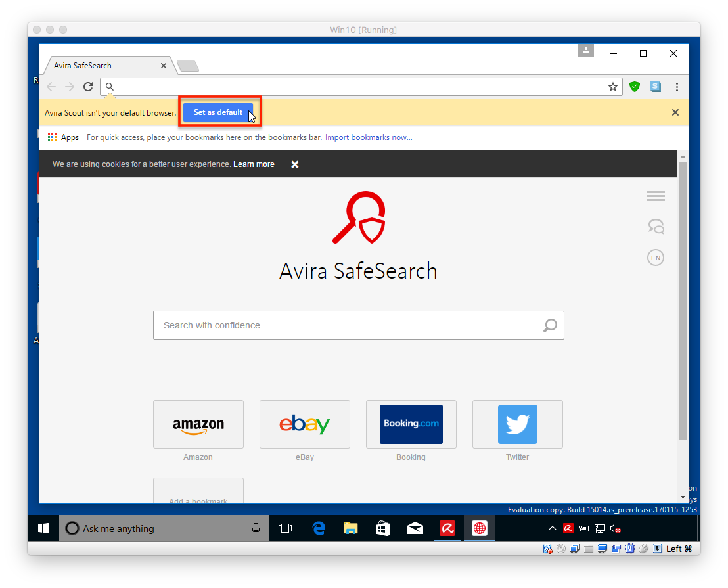Click the Cortana microphone icon
The image size is (728, 588).
[x=256, y=528]
